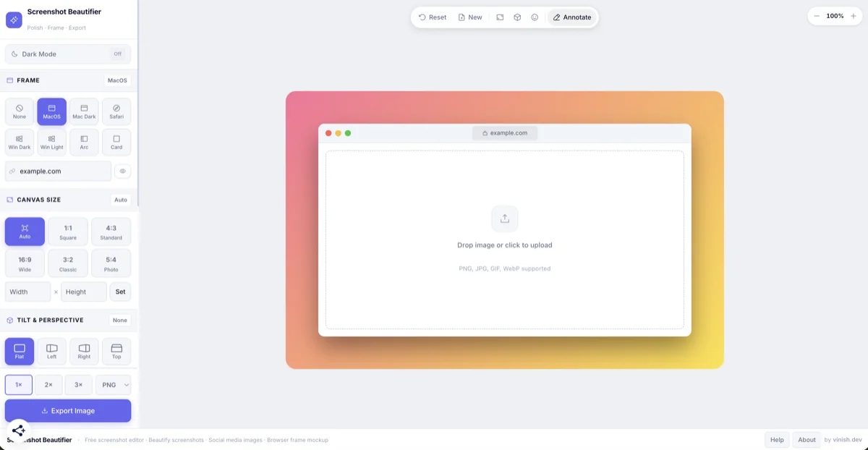
Task: Open the emoji smiley tool
Action: [535, 17]
